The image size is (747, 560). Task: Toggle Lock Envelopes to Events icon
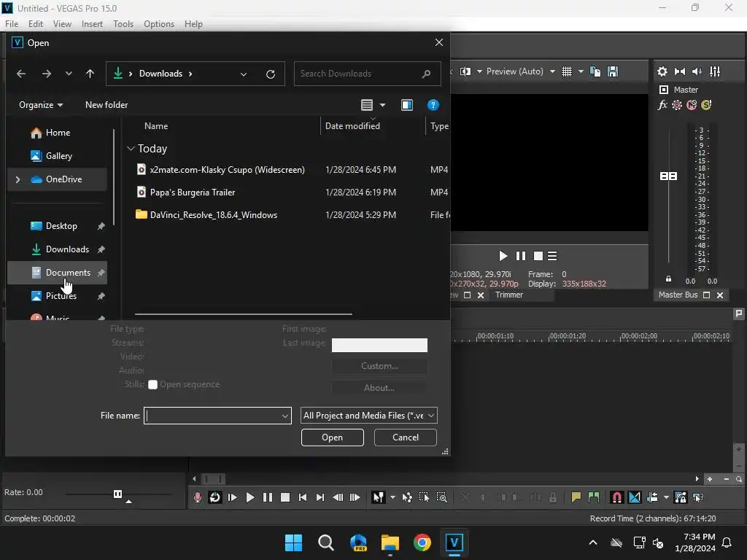(x=681, y=497)
